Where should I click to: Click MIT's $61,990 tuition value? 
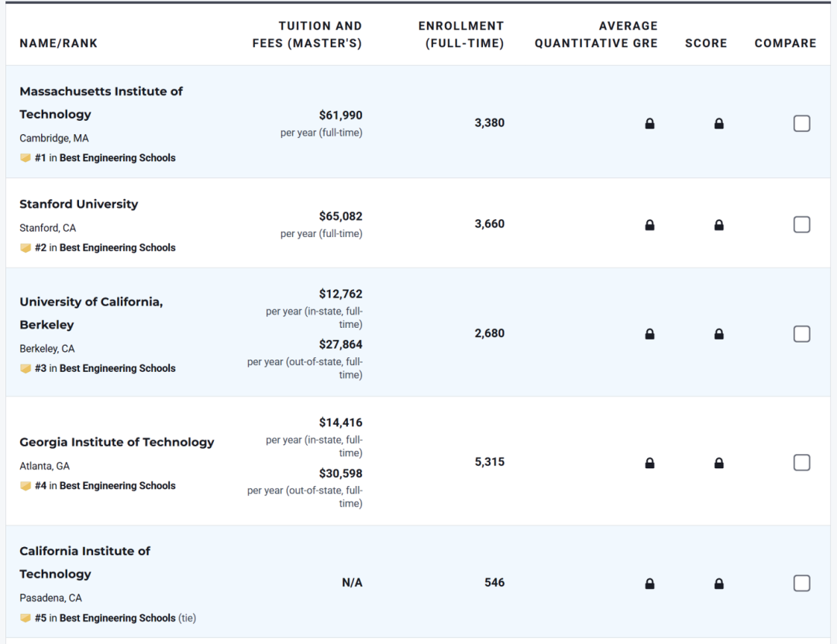click(x=340, y=115)
